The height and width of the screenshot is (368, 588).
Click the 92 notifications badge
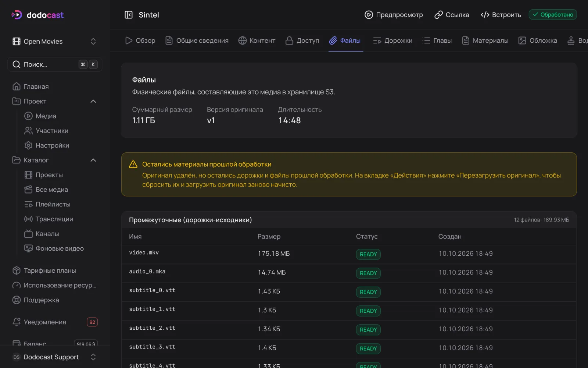(92, 322)
